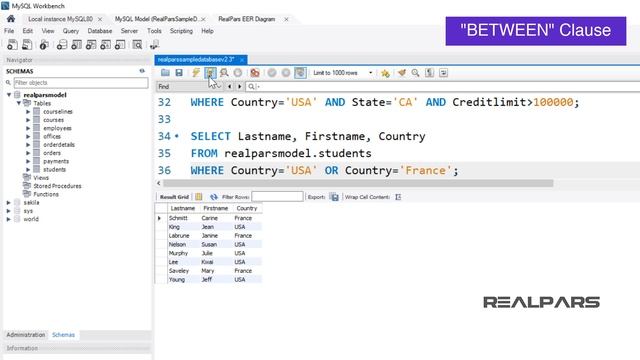This screenshot has width=640, height=360.
Task: Expand the sakila schema
Action: 9,202
